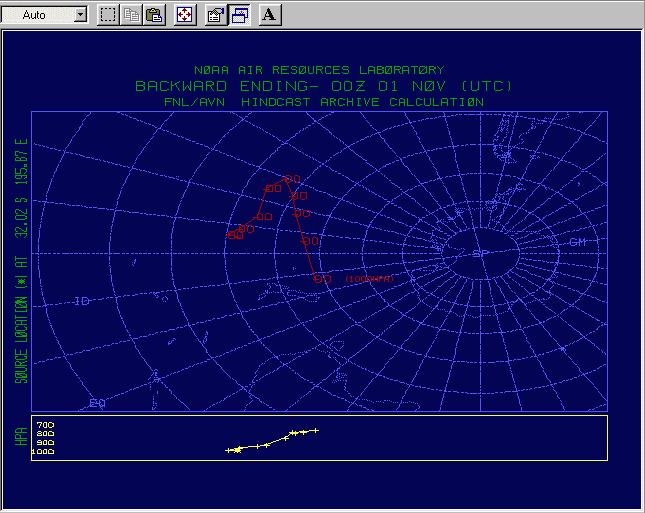Click the Paste clipboard icon

(154, 15)
